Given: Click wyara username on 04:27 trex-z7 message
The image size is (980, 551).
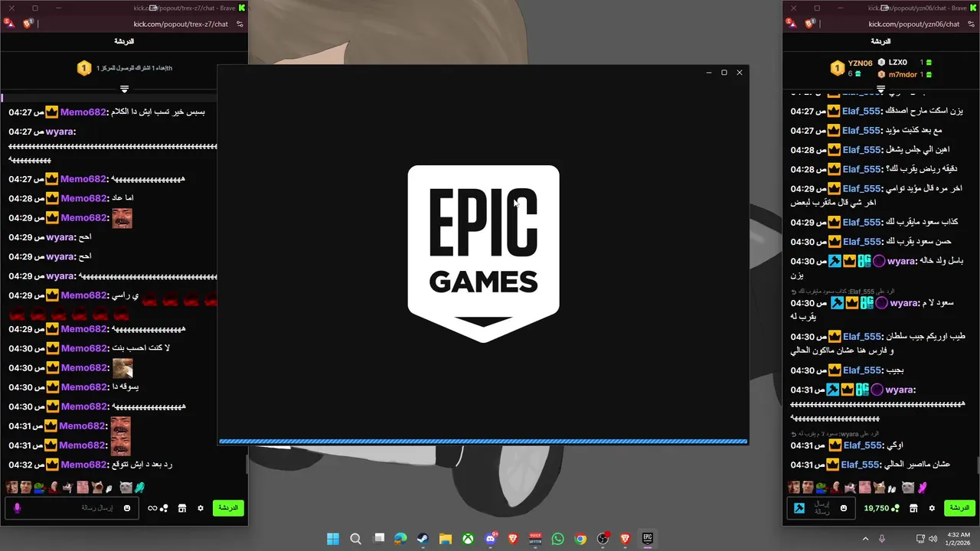Looking at the screenshot, I should (x=60, y=132).
